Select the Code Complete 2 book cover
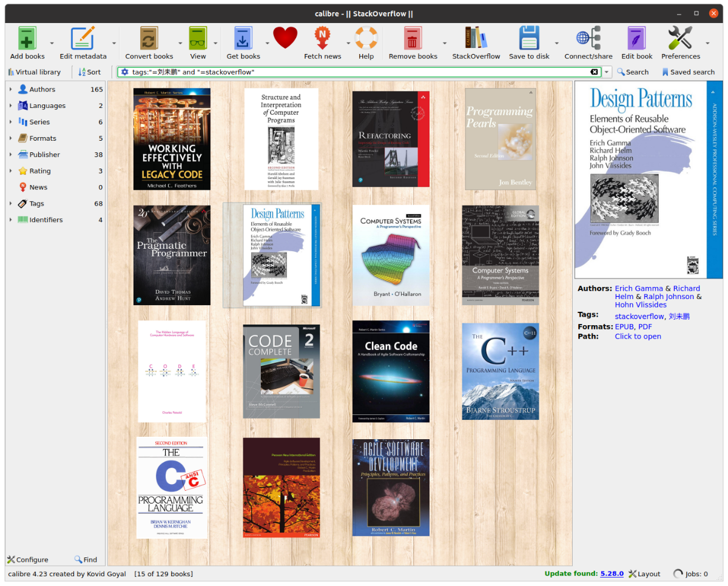 click(281, 371)
